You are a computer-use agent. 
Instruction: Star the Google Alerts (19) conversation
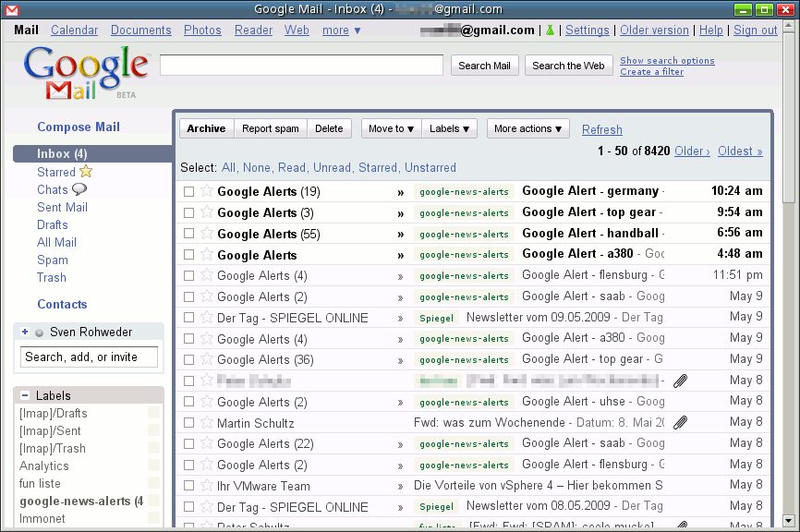[207, 191]
